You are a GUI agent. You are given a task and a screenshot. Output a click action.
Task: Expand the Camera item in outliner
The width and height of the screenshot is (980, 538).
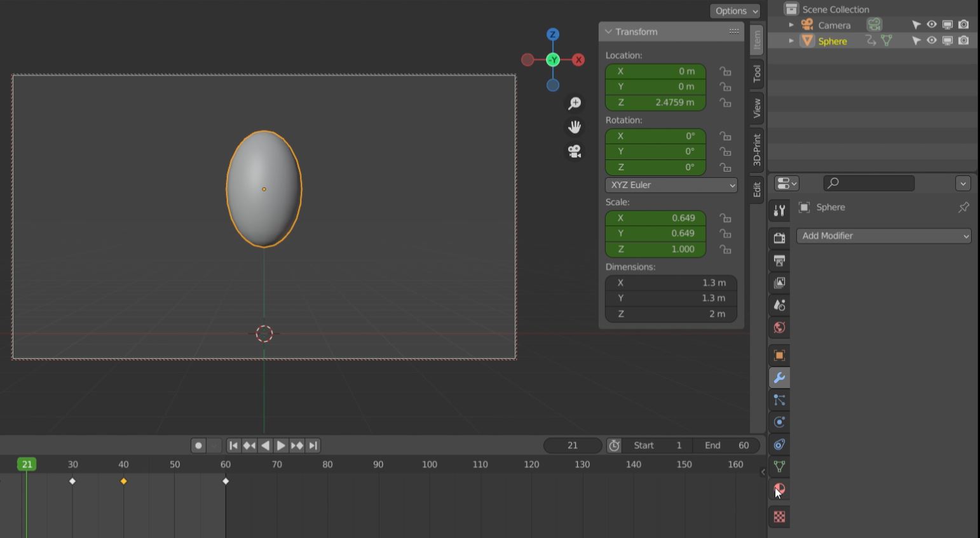coord(791,25)
